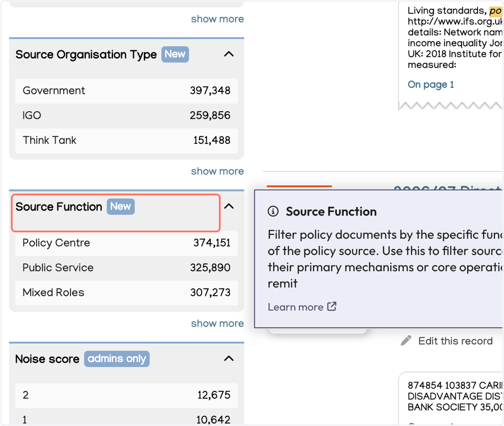Click the admins only badge on Noise score
This screenshot has height=426, width=504.
click(117, 359)
